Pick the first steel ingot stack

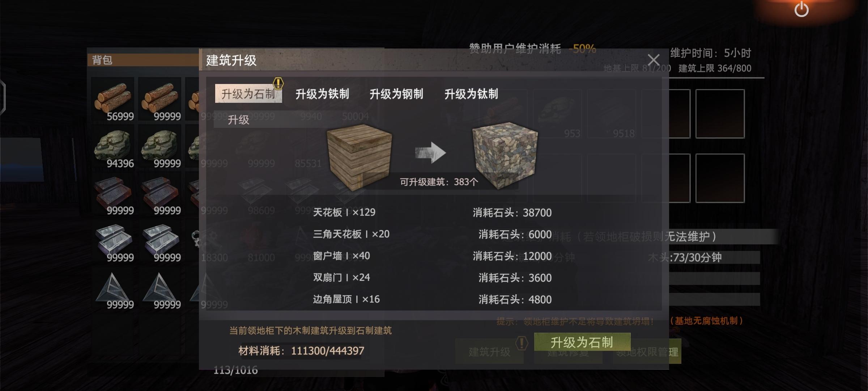tap(112, 240)
